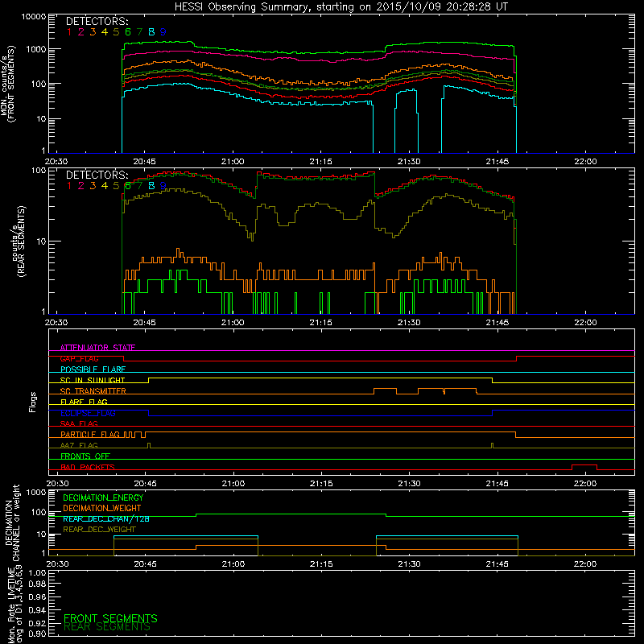Click the 21:15 time tick under front segments plot
Image resolution: width=644 pixels, height=644 pixels.
320,162
